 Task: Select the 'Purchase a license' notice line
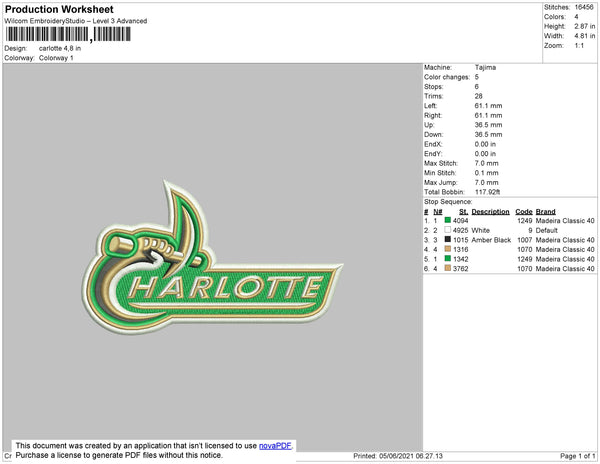119,455
